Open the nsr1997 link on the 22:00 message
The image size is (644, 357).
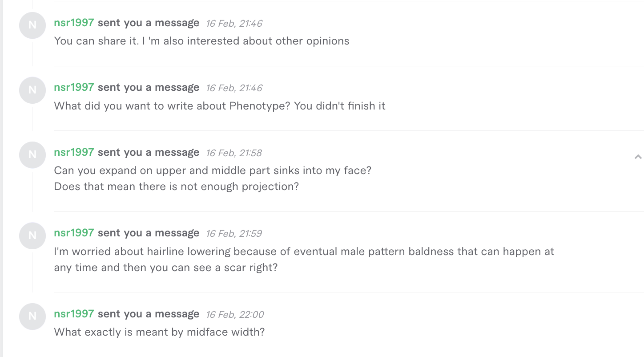click(x=74, y=314)
